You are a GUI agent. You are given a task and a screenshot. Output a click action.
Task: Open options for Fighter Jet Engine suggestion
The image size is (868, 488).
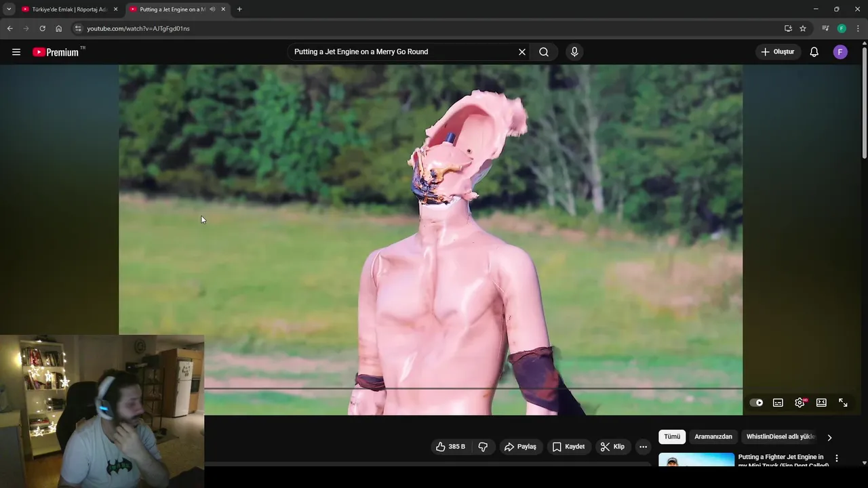(837, 459)
